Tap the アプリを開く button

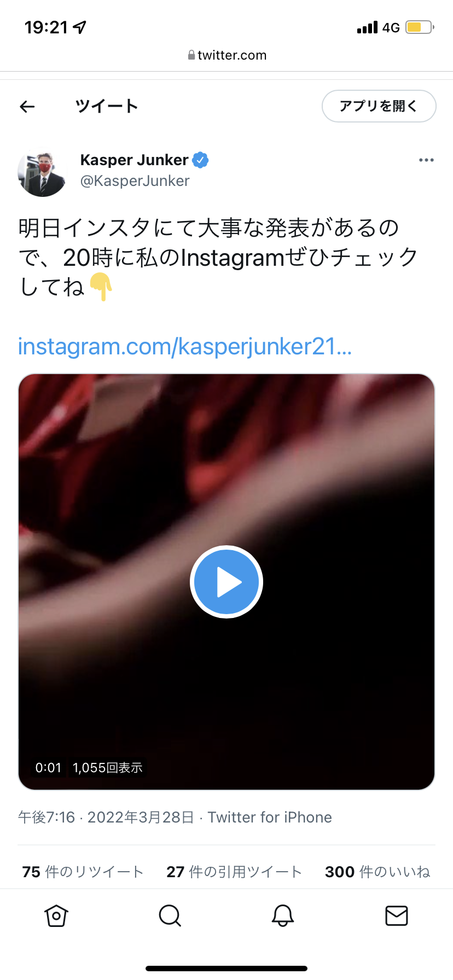point(379,106)
